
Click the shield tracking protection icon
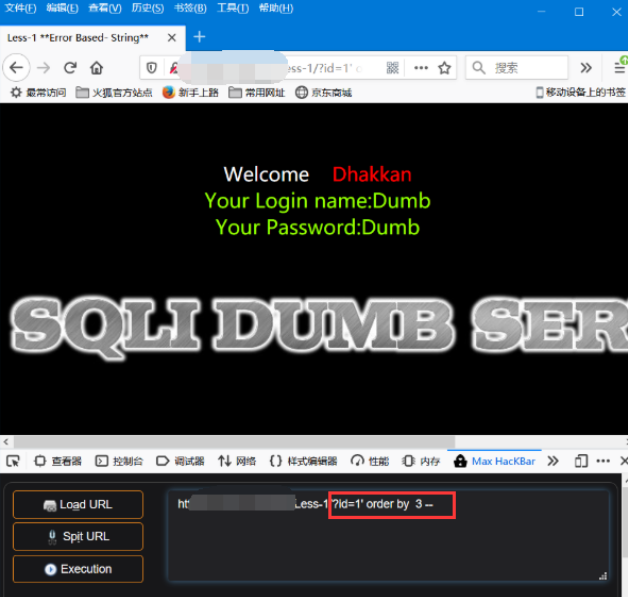tap(151, 68)
